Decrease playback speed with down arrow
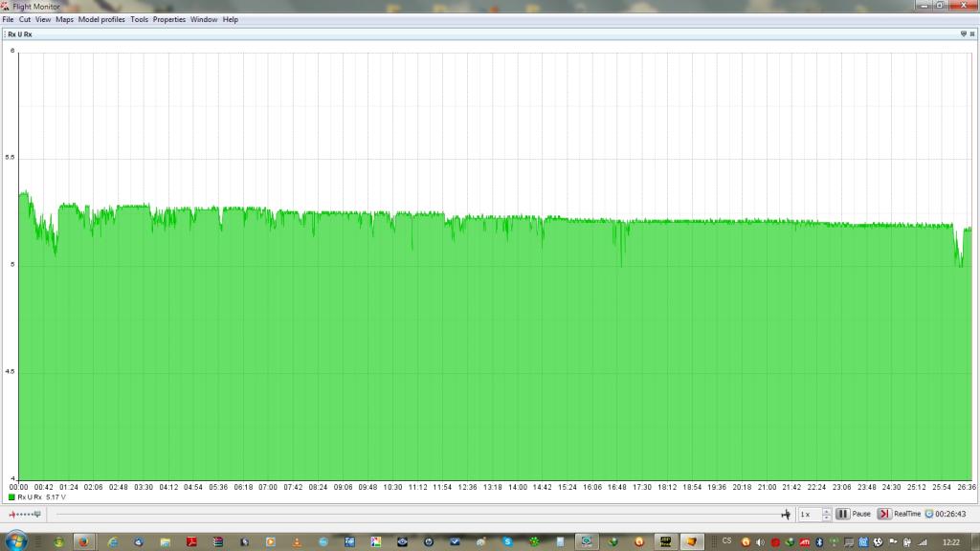 827,518
